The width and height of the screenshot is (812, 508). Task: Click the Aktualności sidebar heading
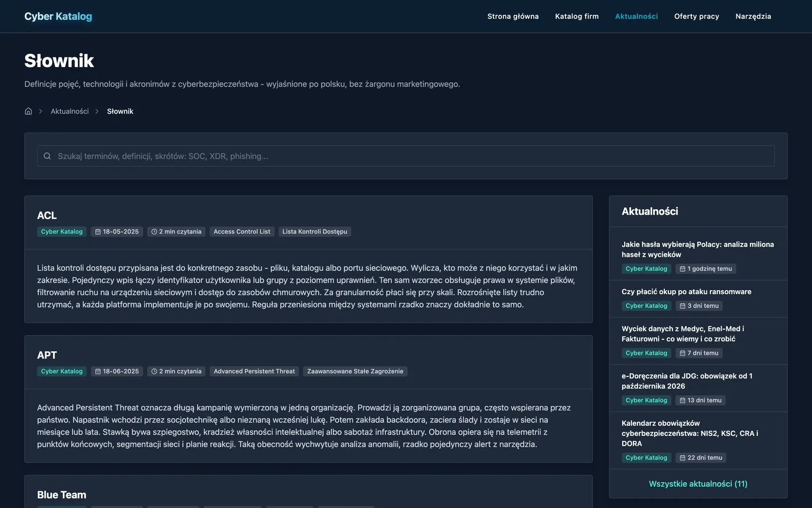(650, 211)
